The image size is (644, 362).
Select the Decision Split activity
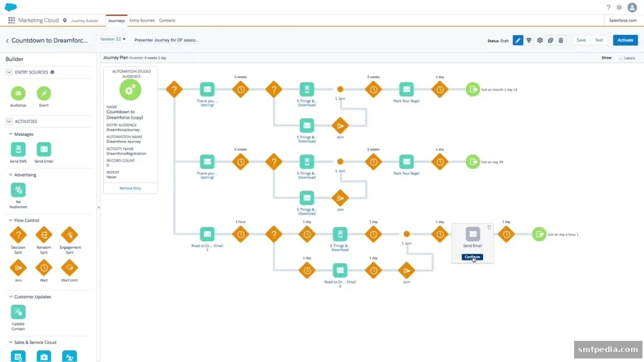pyautogui.click(x=18, y=235)
